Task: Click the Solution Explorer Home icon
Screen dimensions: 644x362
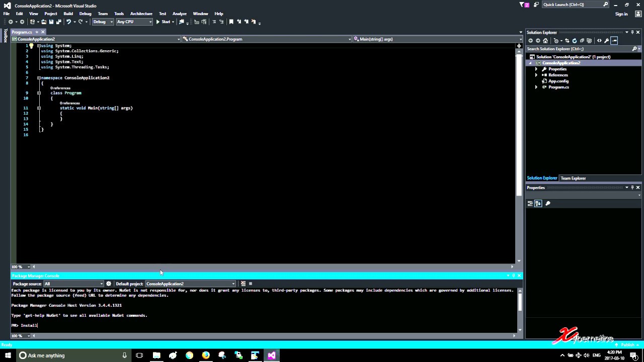Action: pyautogui.click(x=545, y=41)
